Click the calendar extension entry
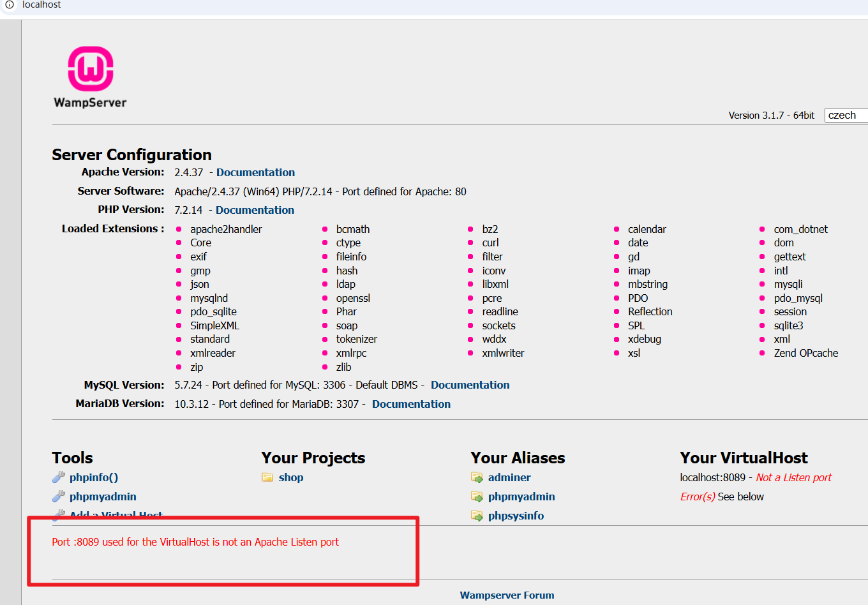 (647, 229)
